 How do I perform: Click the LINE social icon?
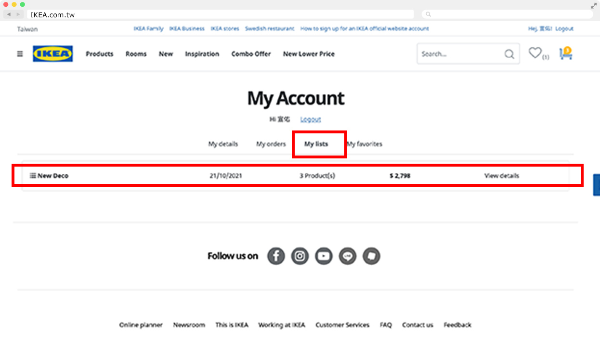(x=348, y=256)
